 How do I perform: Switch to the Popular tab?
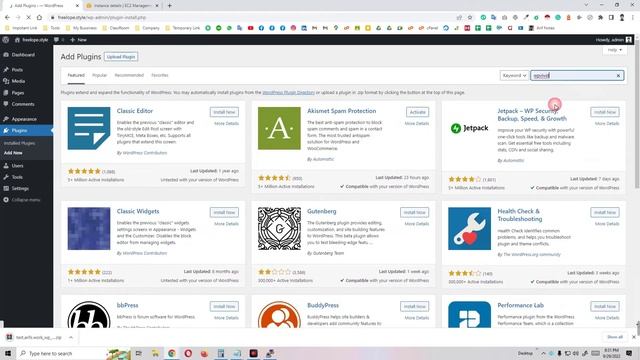click(99, 76)
